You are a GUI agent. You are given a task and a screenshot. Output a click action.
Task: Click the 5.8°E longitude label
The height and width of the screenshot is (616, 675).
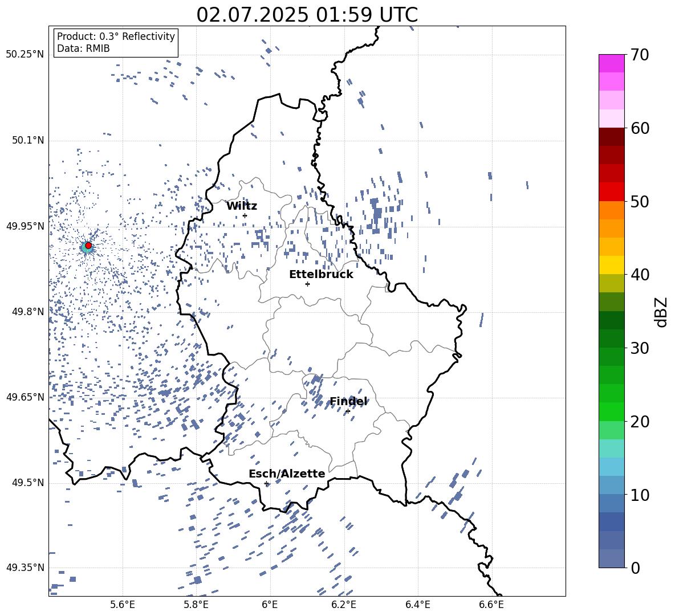[196, 605]
